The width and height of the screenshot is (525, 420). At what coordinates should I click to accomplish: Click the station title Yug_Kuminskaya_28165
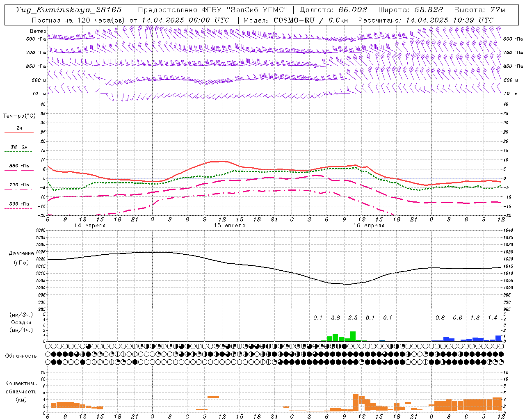coord(69,10)
